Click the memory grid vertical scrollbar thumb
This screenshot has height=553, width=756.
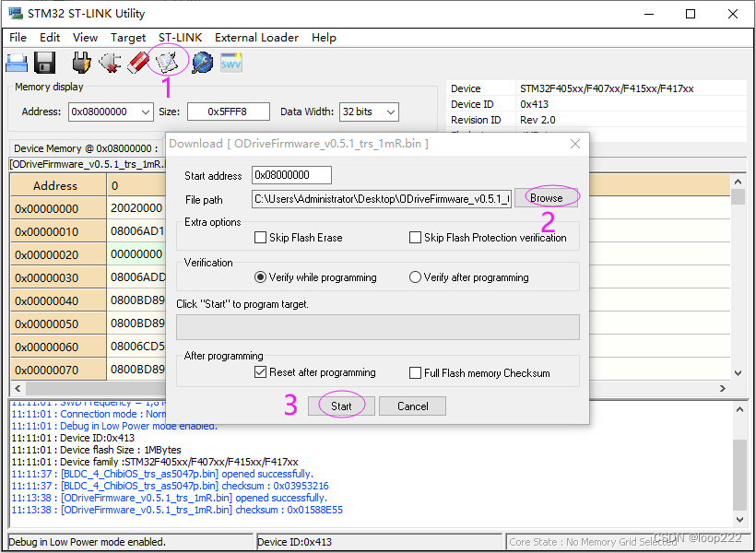click(738, 197)
